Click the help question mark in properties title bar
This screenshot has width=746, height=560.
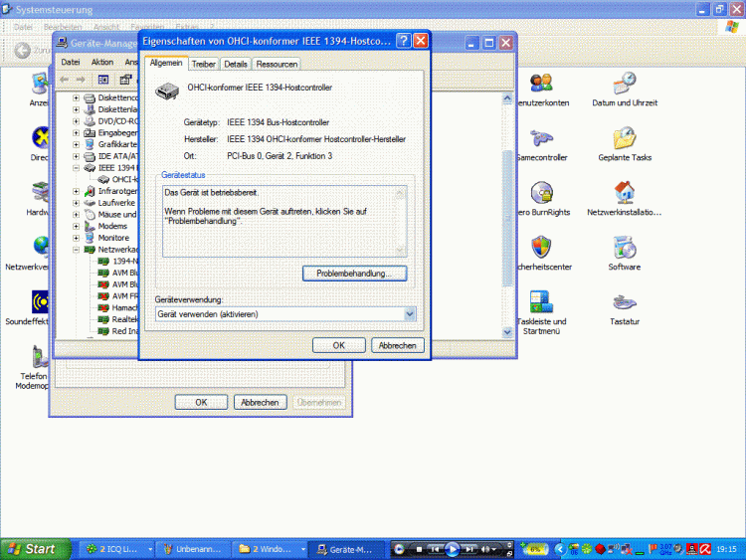click(x=404, y=41)
